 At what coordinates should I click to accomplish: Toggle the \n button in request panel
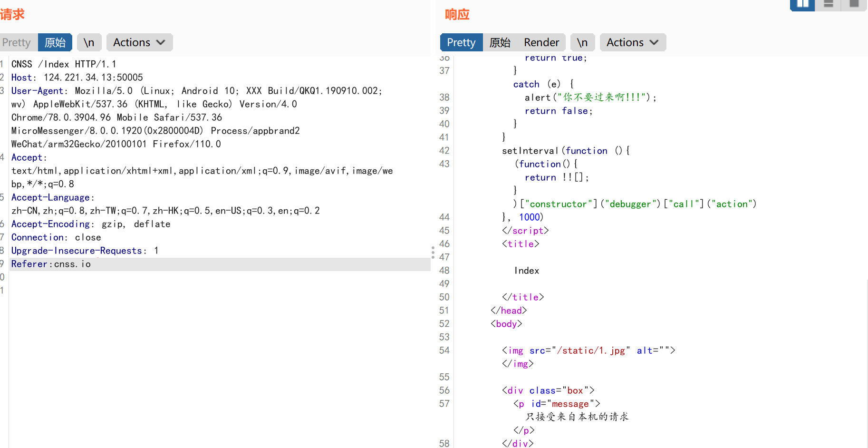click(x=89, y=42)
